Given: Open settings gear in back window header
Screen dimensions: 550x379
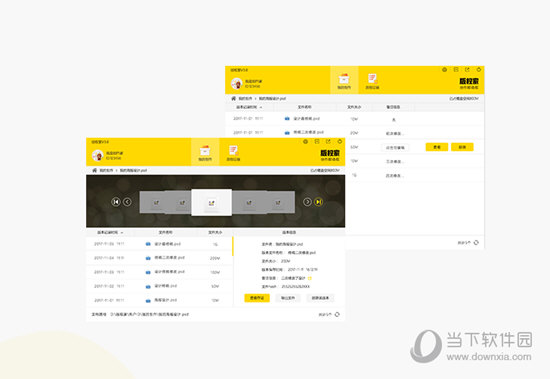Looking at the screenshot, I should click(x=444, y=69).
